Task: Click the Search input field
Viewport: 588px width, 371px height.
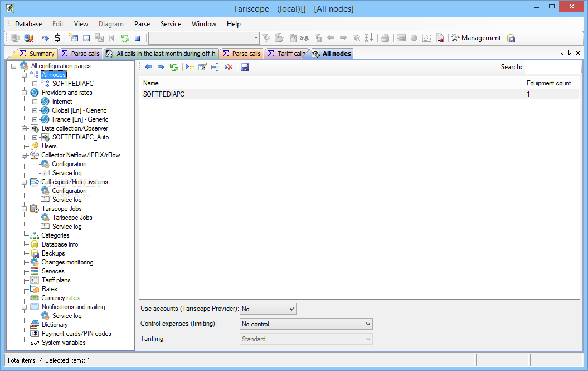Action: tap(551, 67)
